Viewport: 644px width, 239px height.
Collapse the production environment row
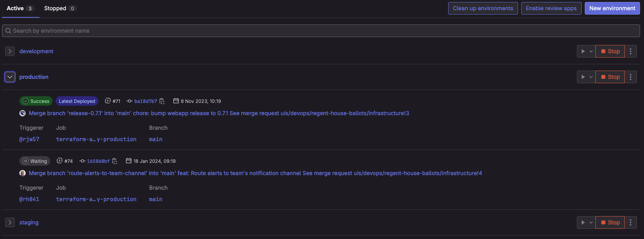coord(10,77)
